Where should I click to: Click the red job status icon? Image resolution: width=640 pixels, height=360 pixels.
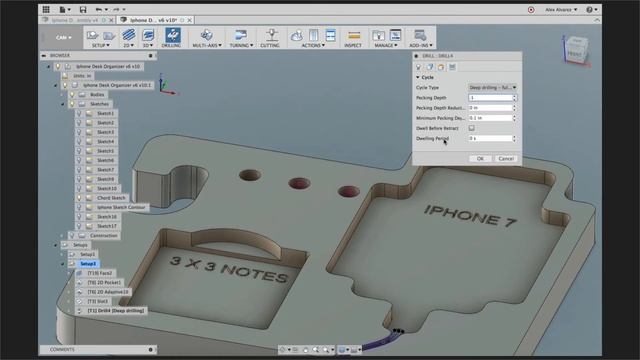(531, 9)
